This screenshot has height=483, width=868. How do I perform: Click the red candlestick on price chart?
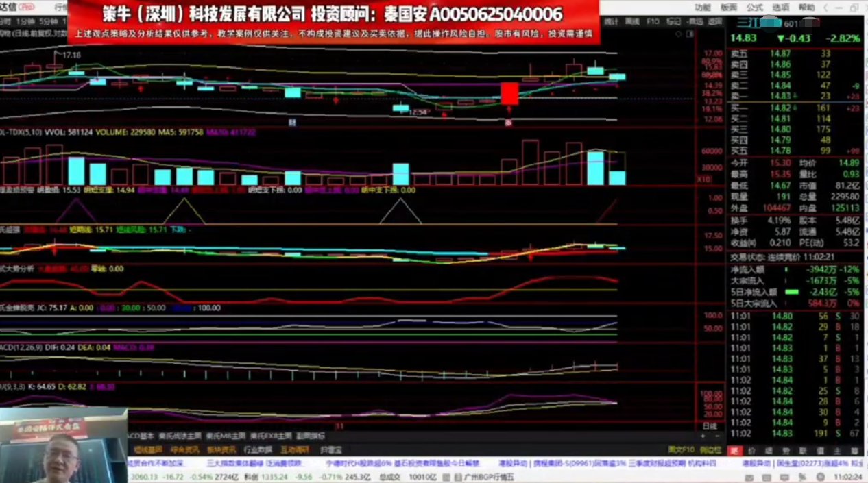pyautogui.click(x=509, y=92)
